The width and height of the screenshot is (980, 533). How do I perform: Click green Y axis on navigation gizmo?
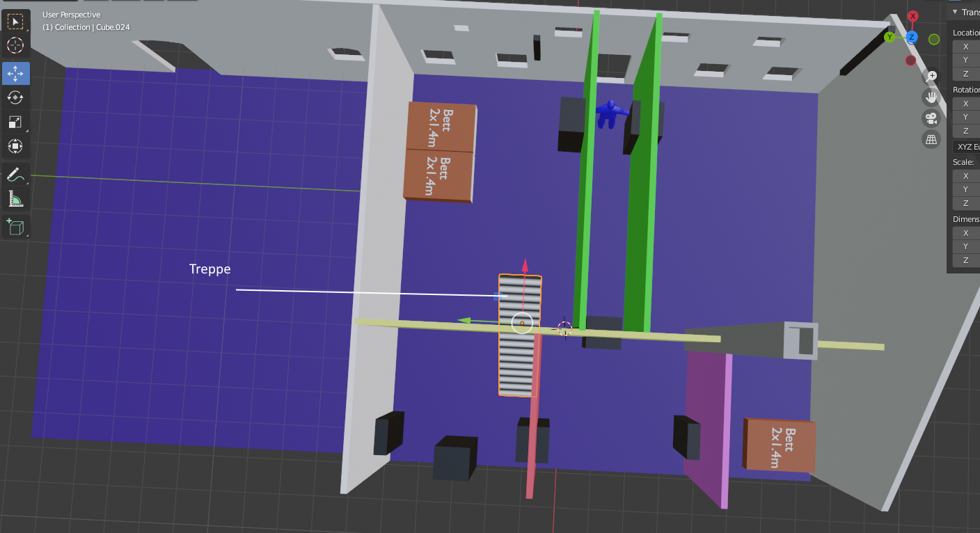click(x=890, y=38)
